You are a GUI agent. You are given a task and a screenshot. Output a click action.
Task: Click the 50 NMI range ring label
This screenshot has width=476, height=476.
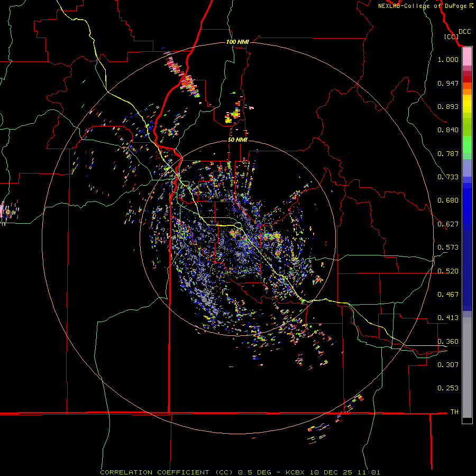coord(237,140)
